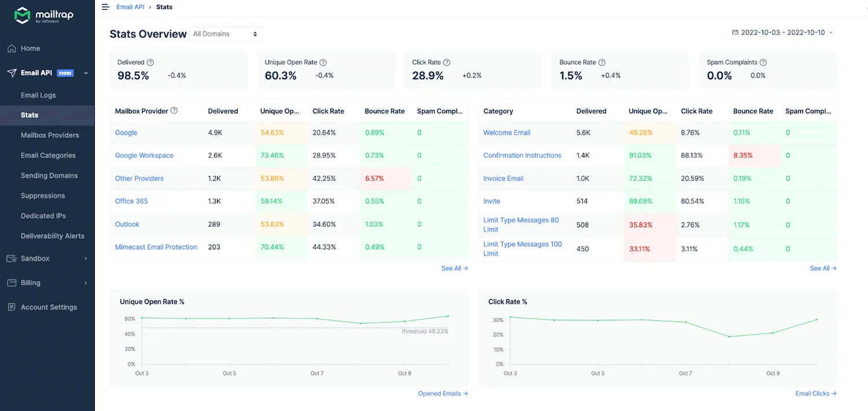Click the 60.3% Unique Open Rate value
This screenshot has width=868, height=411.
click(281, 76)
